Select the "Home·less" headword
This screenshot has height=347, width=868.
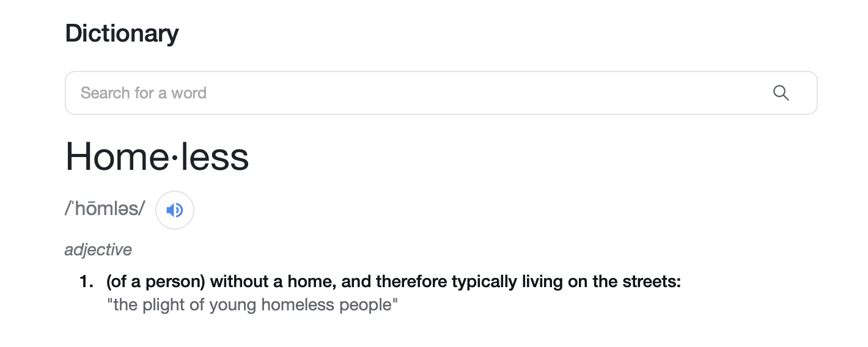(x=157, y=156)
